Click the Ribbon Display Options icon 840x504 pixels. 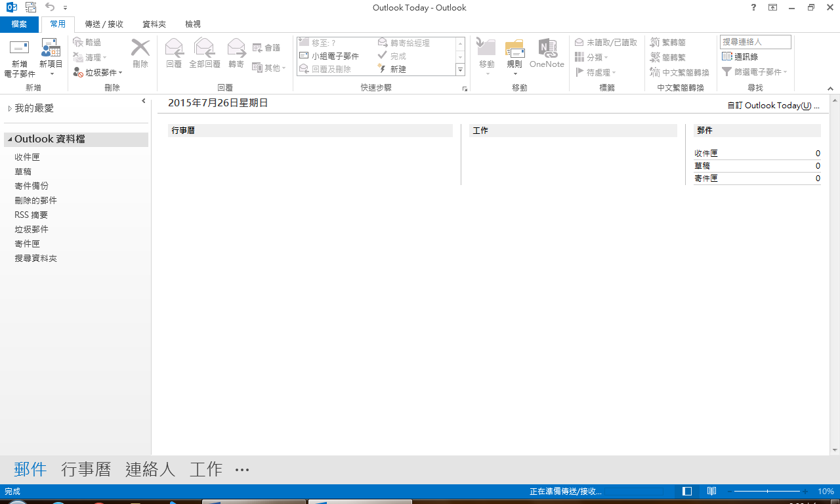click(x=772, y=7)
